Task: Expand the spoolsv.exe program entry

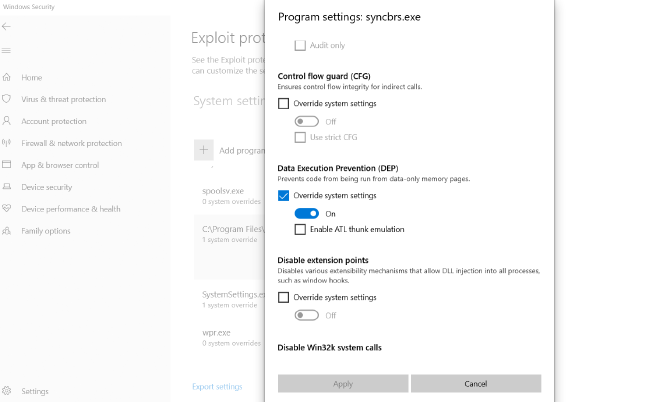Action: click(x=230, y=194)
